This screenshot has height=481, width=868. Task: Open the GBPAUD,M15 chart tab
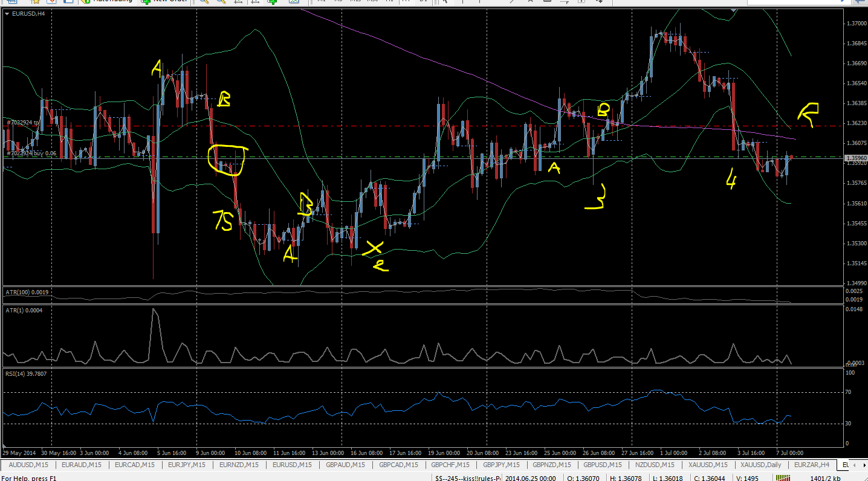346,465
